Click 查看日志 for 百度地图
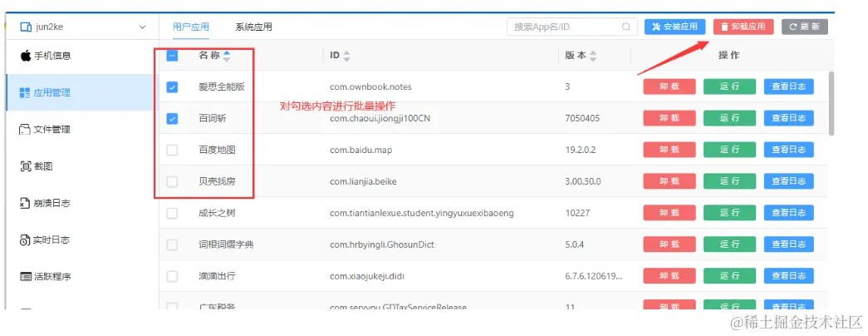Screen dimensions: 868x336 (789, 150)
